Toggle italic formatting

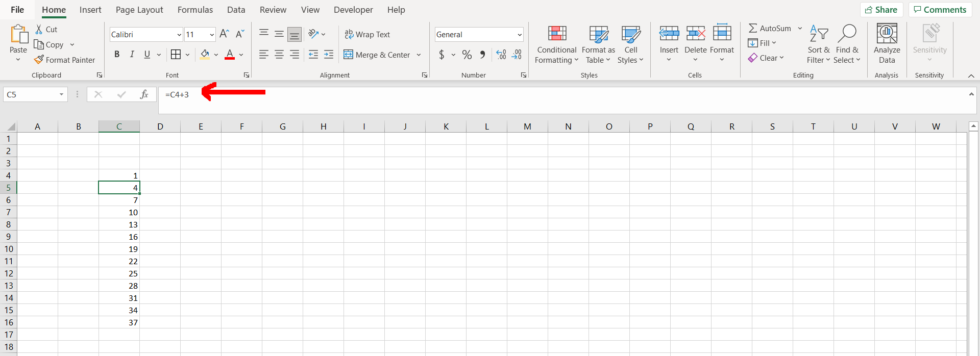132,55
